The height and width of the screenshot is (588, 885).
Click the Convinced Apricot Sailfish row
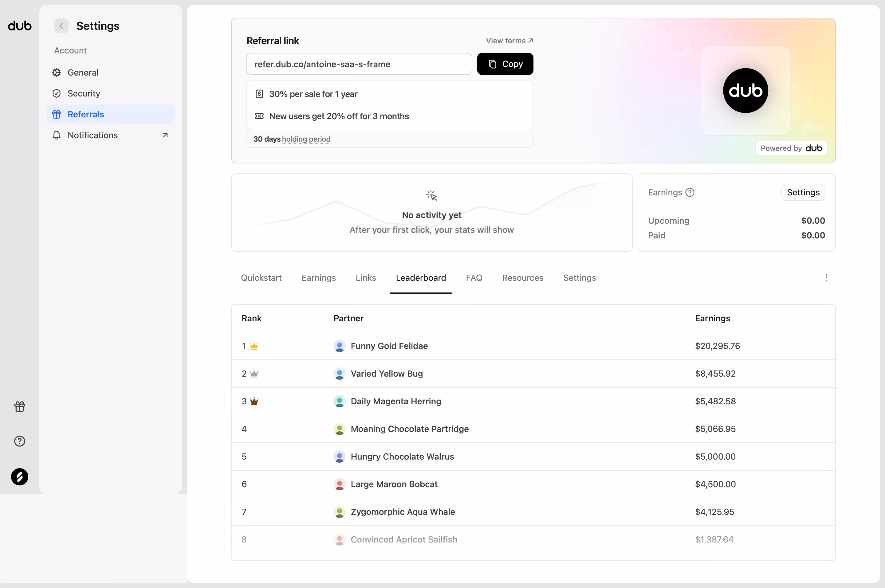533,540
